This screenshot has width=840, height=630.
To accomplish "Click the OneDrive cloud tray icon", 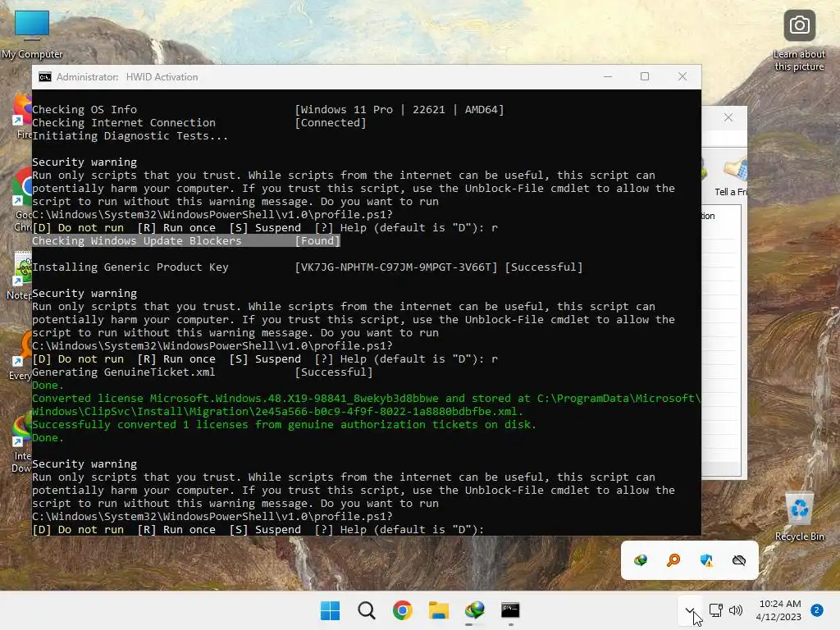I will (739, 560).
